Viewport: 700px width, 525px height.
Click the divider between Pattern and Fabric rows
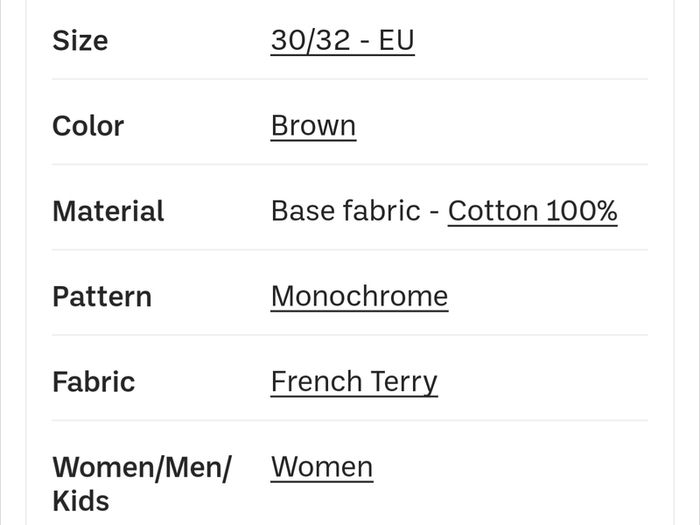click(350, 335)
